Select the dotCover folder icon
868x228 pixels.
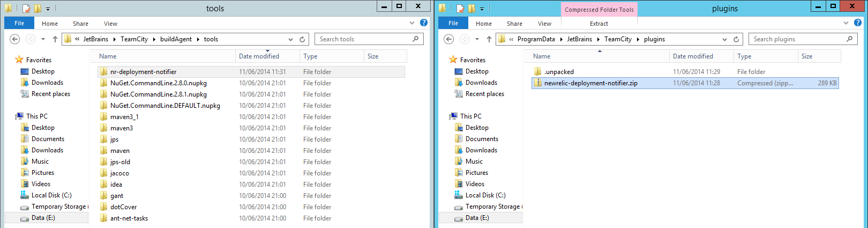click(104, 207)
